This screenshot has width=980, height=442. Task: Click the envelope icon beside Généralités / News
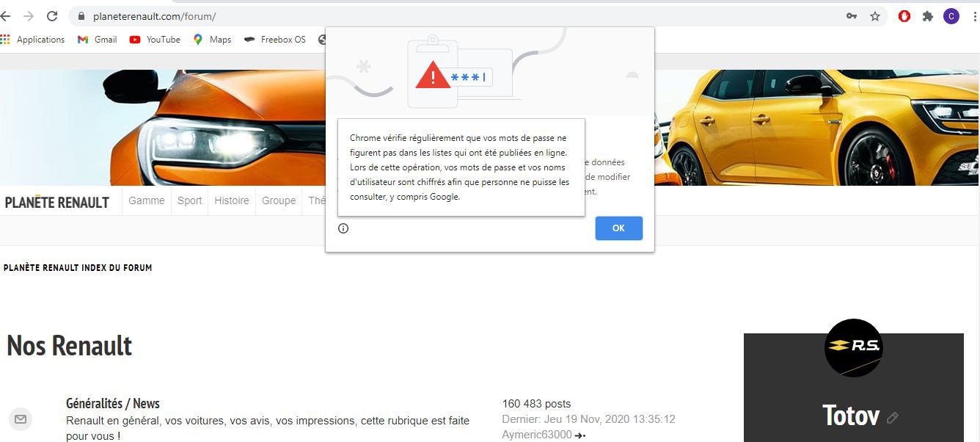[21, 419]
